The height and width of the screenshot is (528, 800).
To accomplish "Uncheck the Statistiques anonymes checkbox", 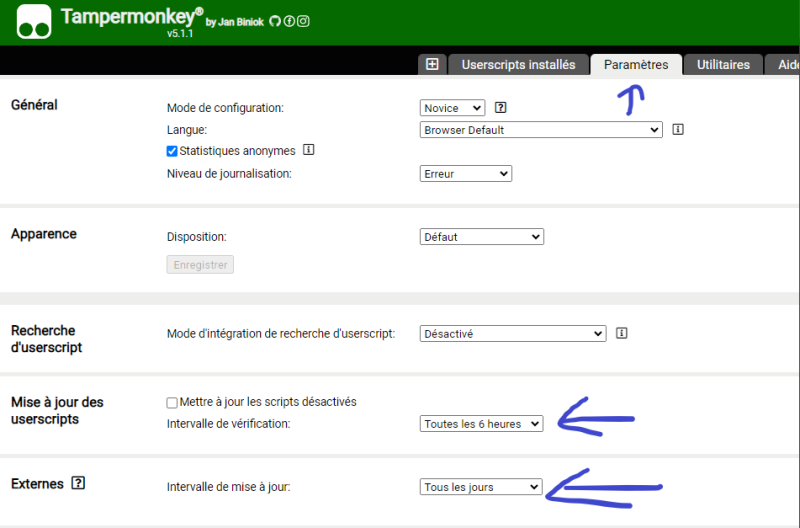I will tap(172, 151).
